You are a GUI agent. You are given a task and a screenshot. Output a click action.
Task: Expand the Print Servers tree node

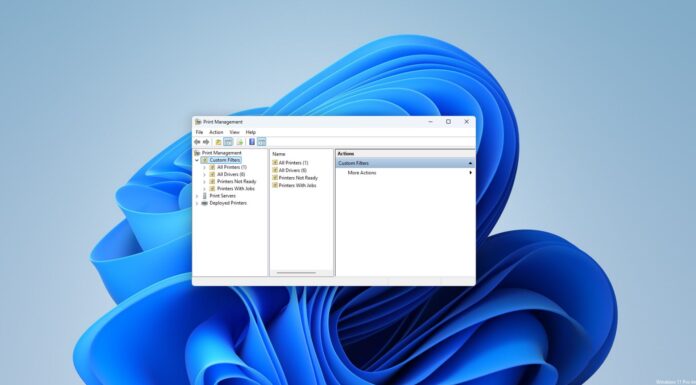pos(197,196)
